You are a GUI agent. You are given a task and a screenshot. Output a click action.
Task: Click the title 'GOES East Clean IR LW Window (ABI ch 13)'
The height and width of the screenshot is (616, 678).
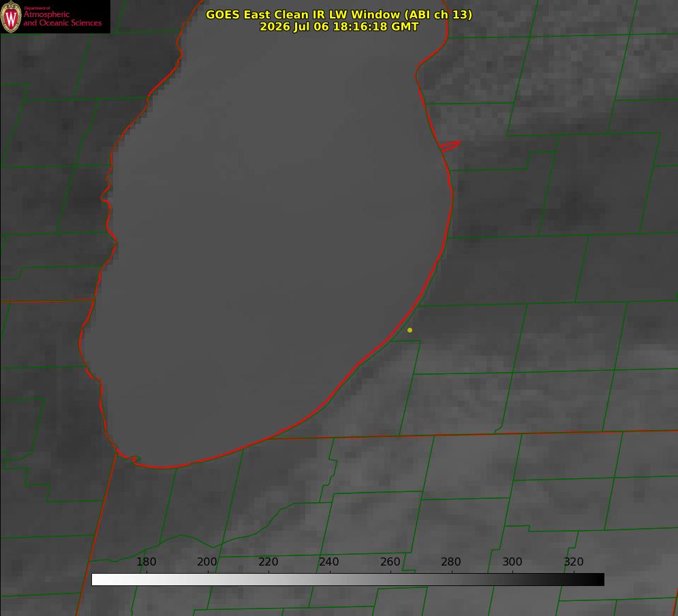point(339,14)
